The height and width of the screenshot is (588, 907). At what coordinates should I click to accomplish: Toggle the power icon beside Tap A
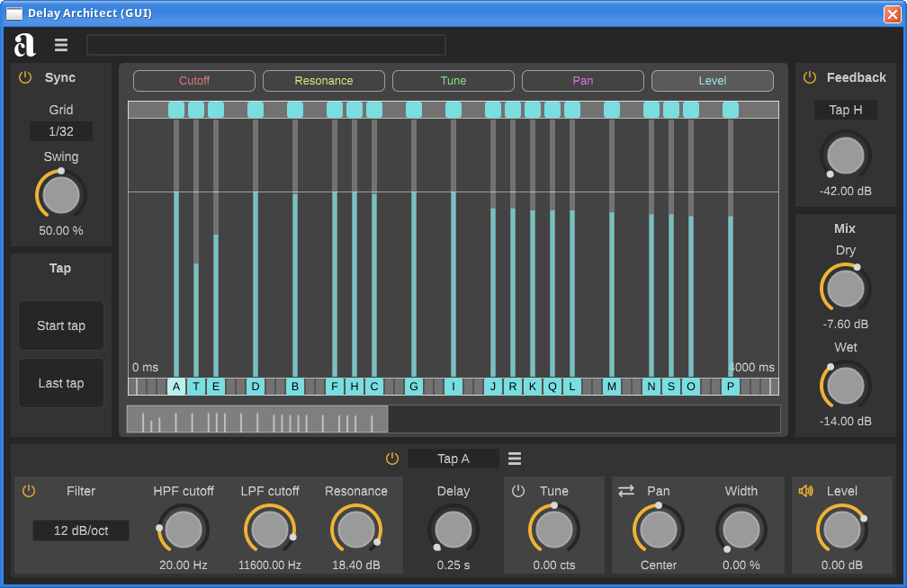[392, 459]
